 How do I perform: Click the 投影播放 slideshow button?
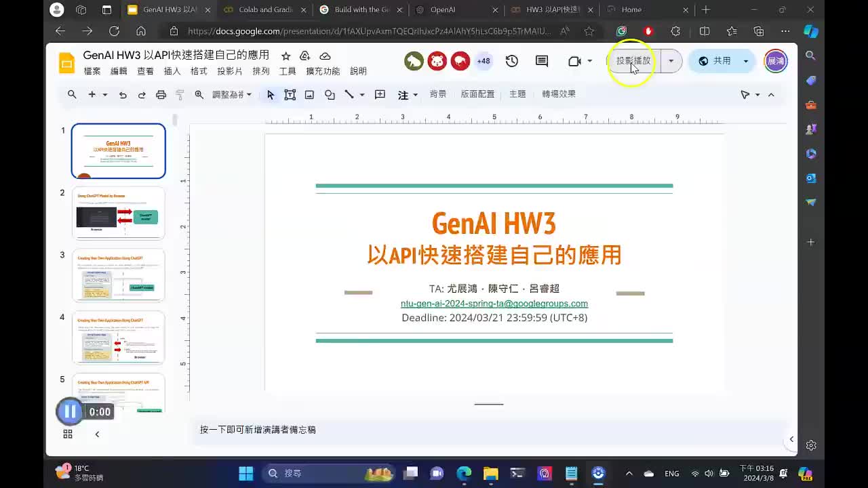click(x=633, y=61)
